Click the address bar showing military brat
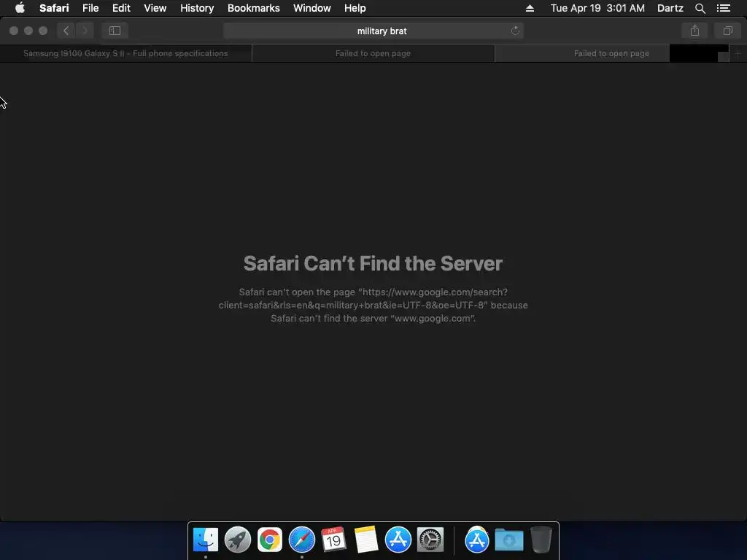 click(373, 31)
